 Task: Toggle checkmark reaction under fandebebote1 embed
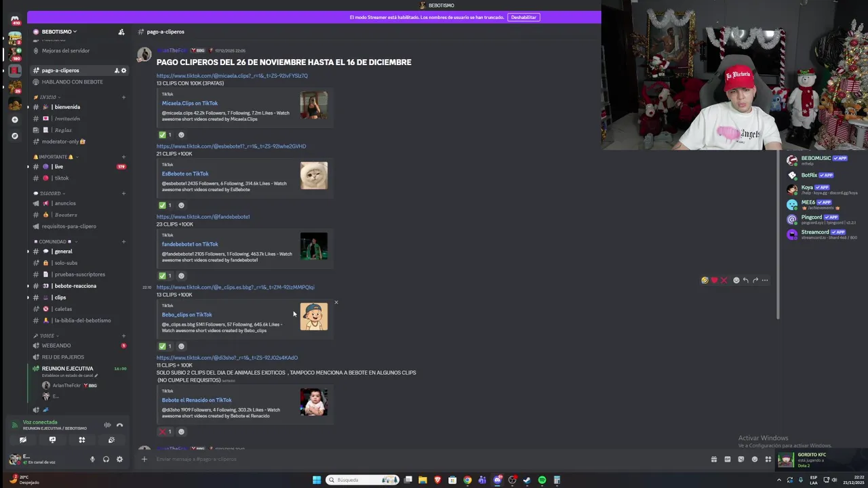click(x=165, y=276)
